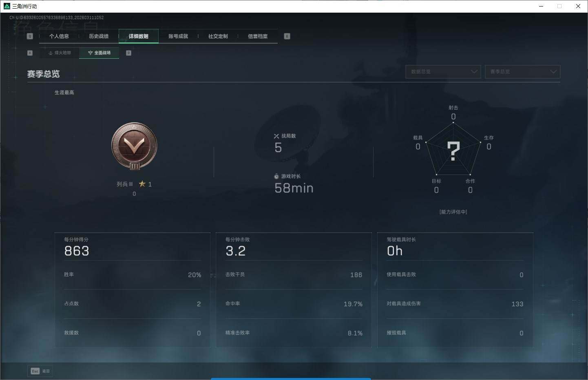View the 信誉档案 tab
The image size is (588, 380).
[258, 36]
